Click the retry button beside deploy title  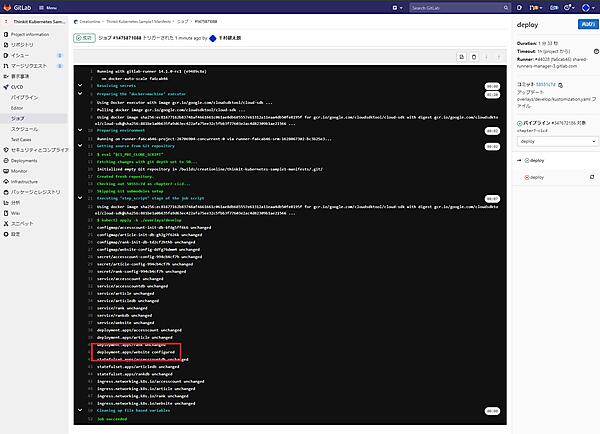click(587, 24)
